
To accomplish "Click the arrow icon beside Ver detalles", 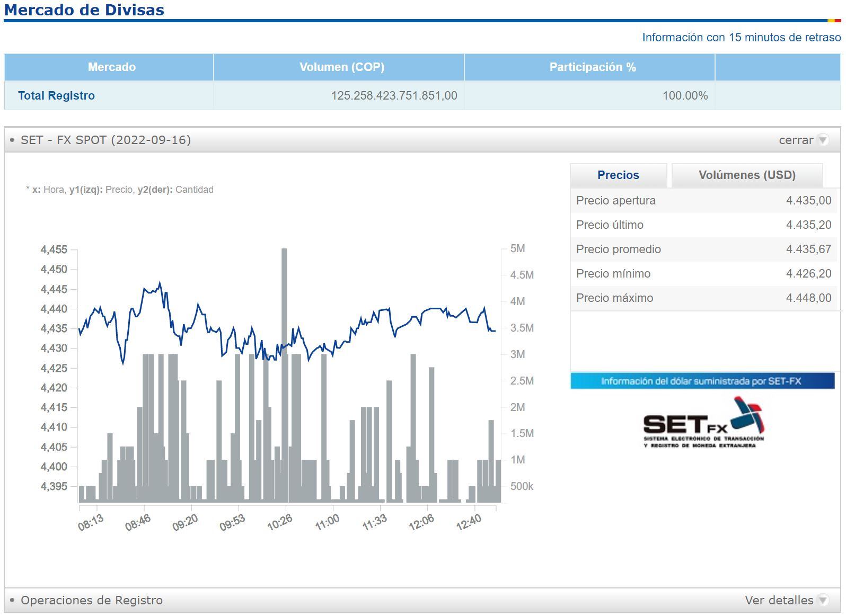I will pyautogui.click(x=823, y=600).
